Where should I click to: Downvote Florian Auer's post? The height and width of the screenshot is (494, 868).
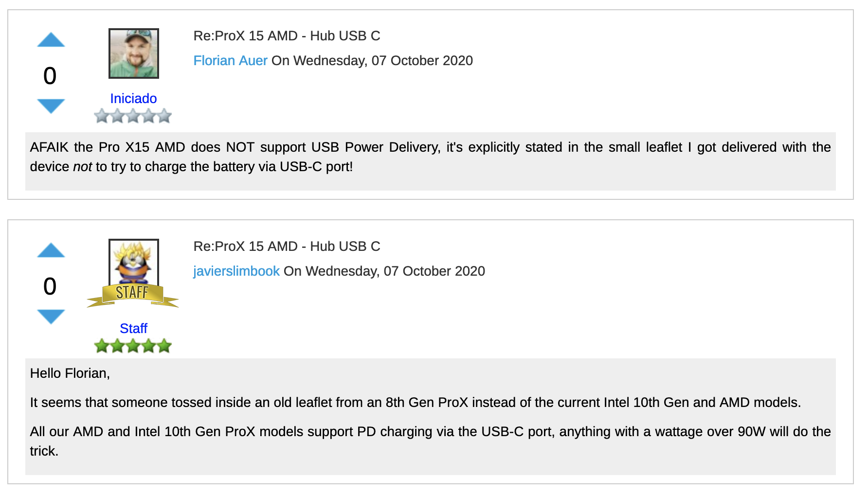(x=51, y=106)
